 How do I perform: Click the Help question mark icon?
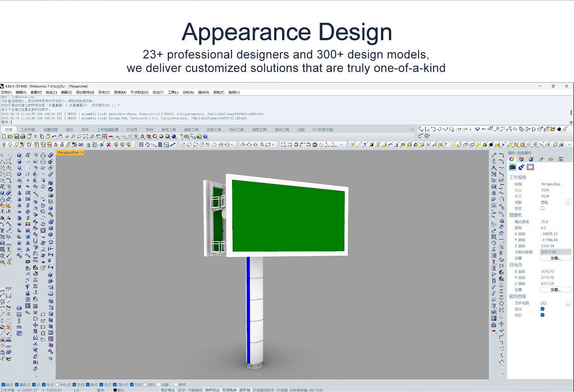point(205,137)
